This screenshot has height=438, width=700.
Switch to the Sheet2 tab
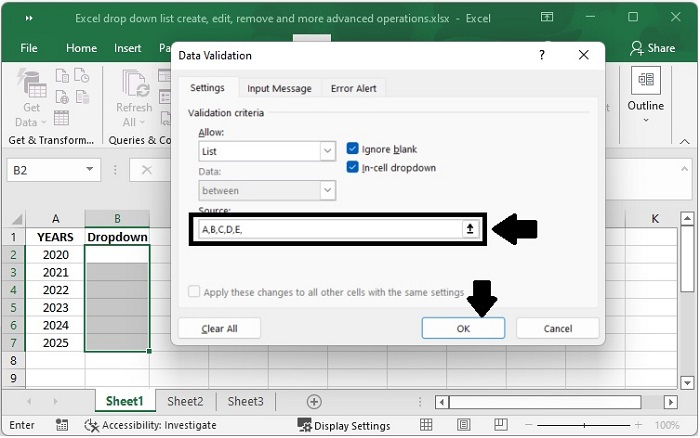[x=185, y=401]
